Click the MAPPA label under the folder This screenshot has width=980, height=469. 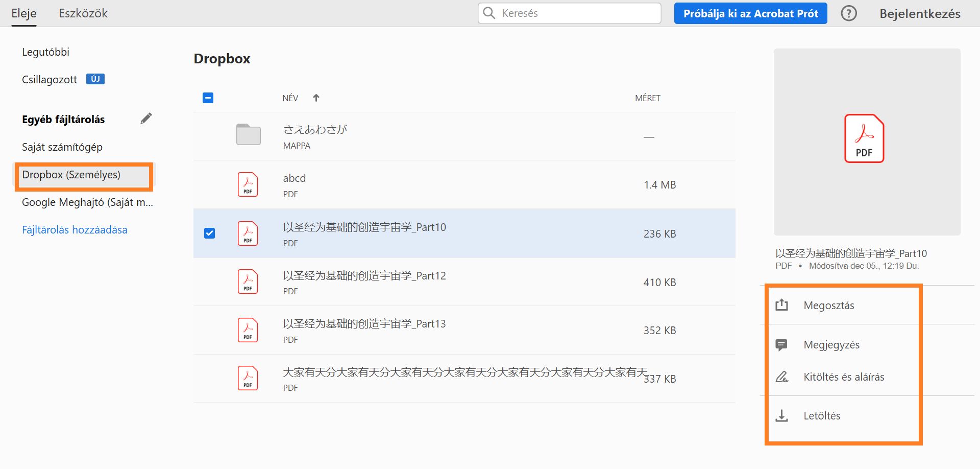297,146
